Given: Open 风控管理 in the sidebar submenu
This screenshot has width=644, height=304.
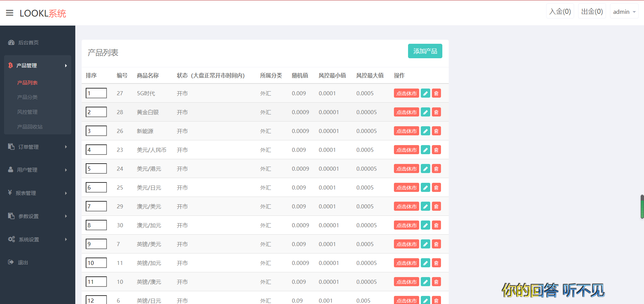Looking at the screenshot, I should coord(27,112).
